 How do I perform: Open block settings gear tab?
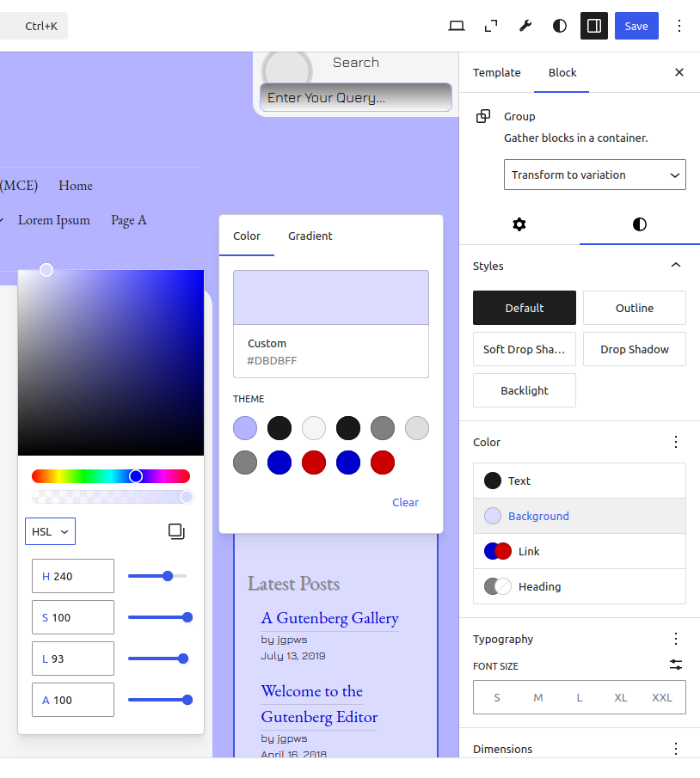(x=519, y=224)
